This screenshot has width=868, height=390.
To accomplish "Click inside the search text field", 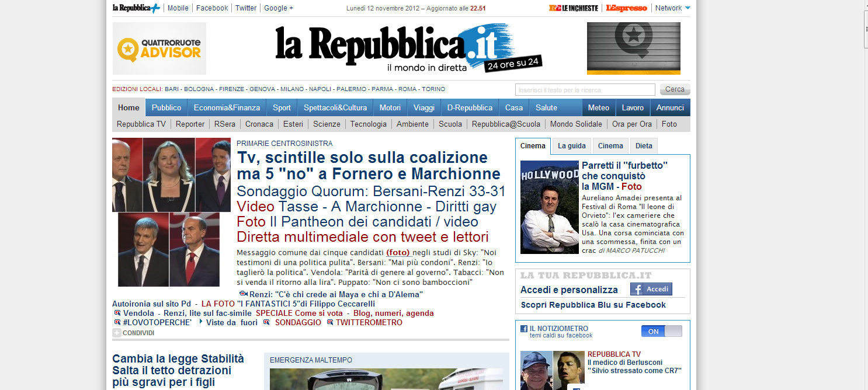I will point(585,90).
